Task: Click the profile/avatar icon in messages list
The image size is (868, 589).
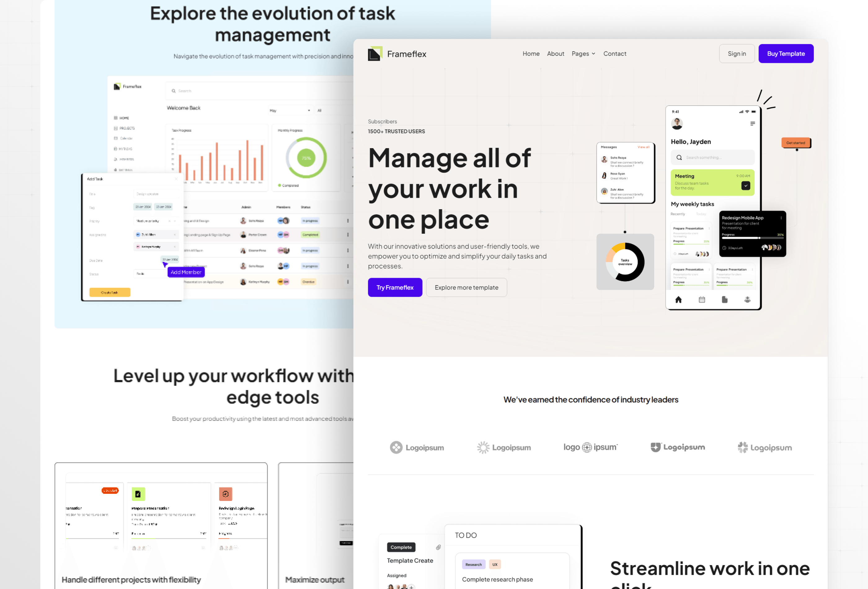Action: (604, 162)
